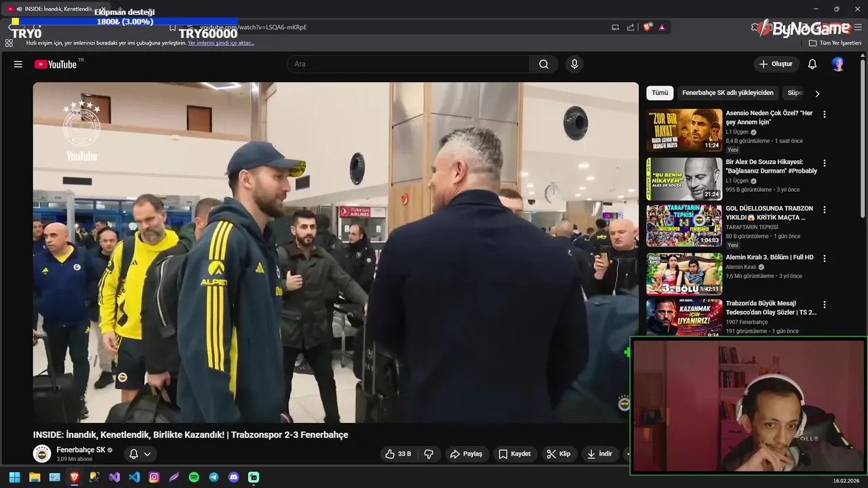The width and height of the screenshot is (868, 488).
Task: Open File Explorer from the taskbar
Action: (x=35, y=477)
